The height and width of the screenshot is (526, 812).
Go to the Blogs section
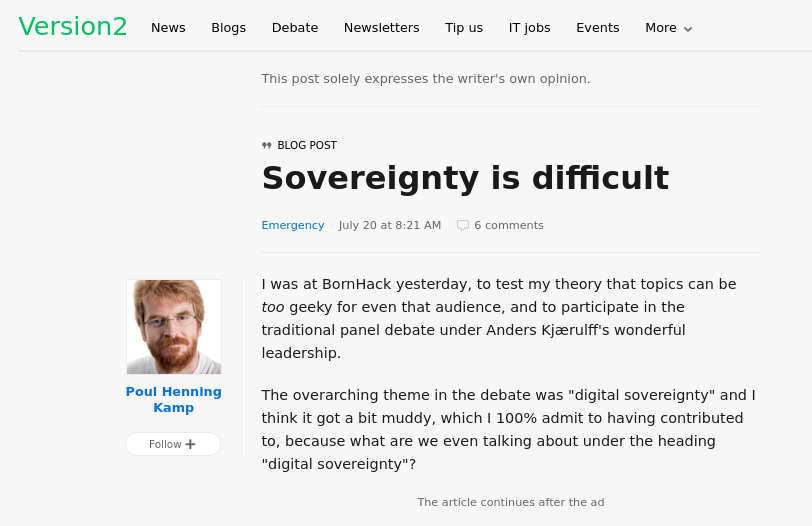click(x=228, y=28)
